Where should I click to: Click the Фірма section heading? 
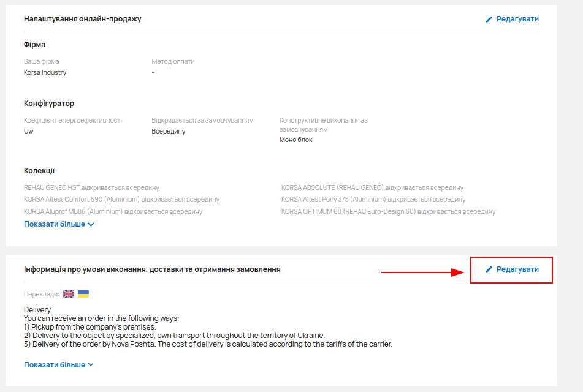pyautogui.click(x=34, y=45)
